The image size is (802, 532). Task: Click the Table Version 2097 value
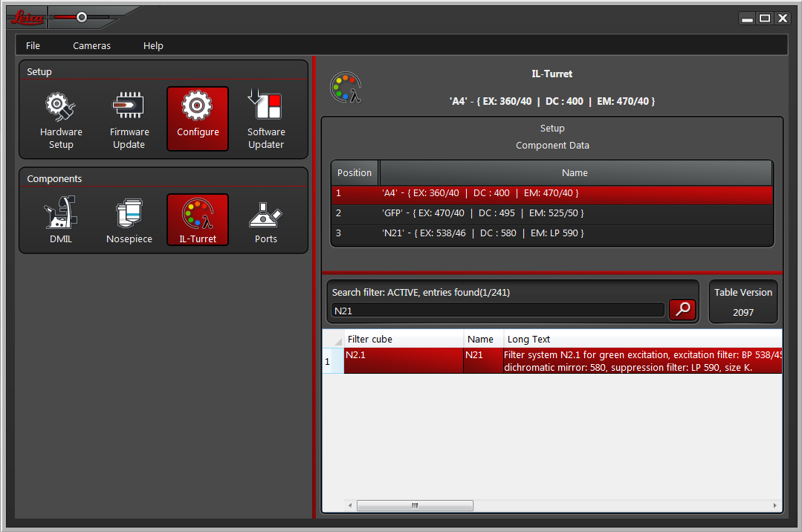click(x=743, y=313)
